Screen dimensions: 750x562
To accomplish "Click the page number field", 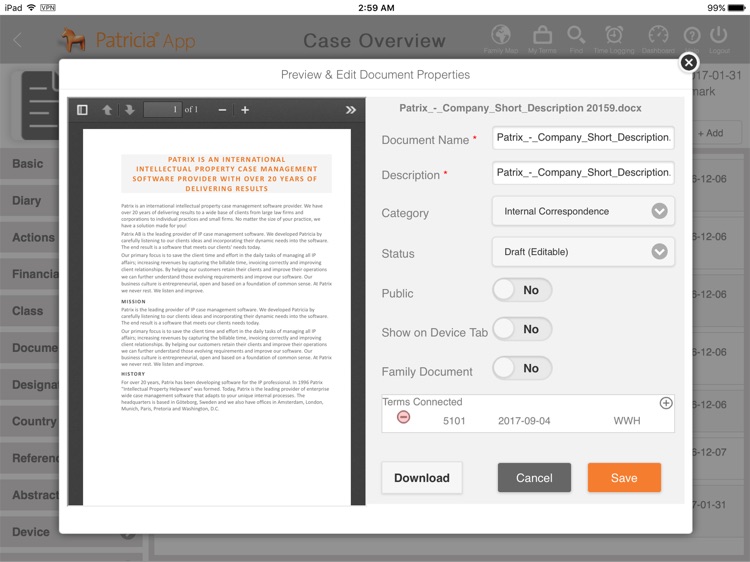I will [x=163, y=110].
